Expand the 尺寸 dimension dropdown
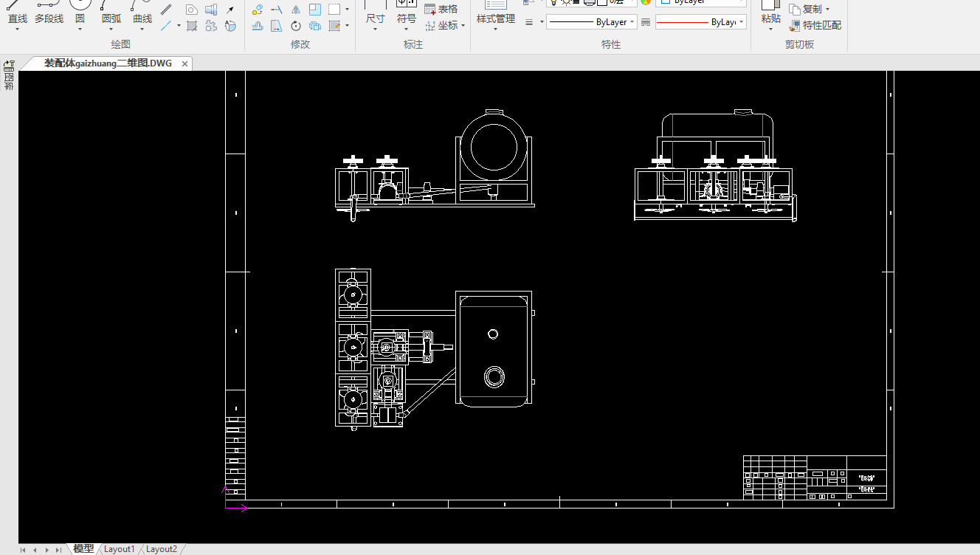Viewport: 980px width, 555px height. pyautogui.click(x=375, y=30)
